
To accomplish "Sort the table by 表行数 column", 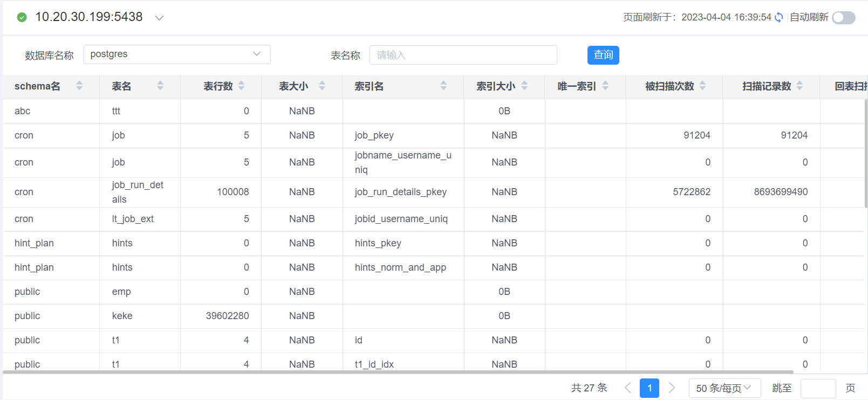I will (241, 86).
